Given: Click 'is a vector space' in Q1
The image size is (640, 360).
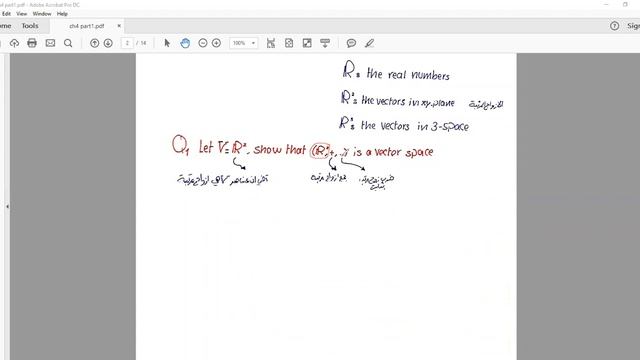Looking at the screenshot, I should [x=393, y=152].
